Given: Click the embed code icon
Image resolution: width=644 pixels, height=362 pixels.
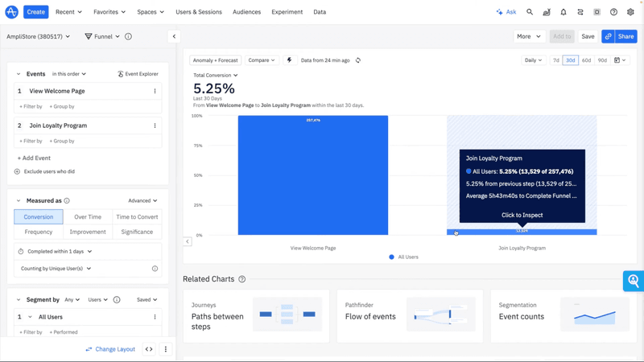Looking at the screenshot, I should pos(149,349).
